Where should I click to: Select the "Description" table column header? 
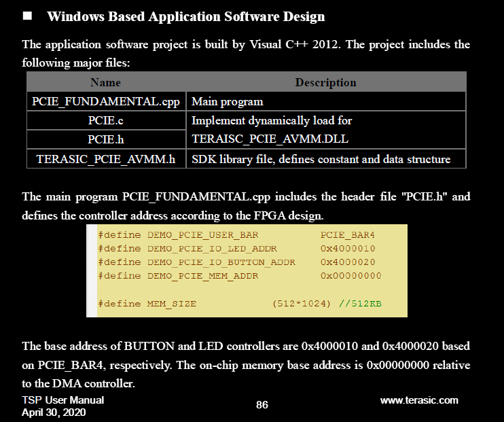[326, 82]
